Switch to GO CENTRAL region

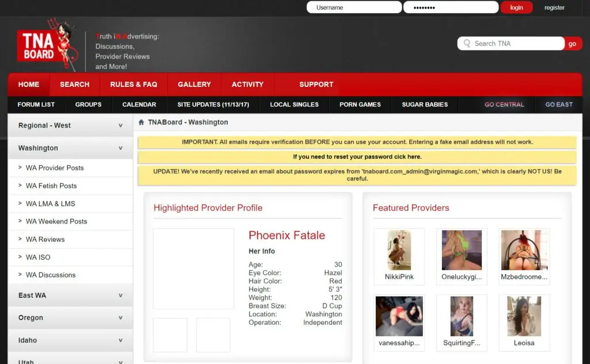click(x=504, y=105)
